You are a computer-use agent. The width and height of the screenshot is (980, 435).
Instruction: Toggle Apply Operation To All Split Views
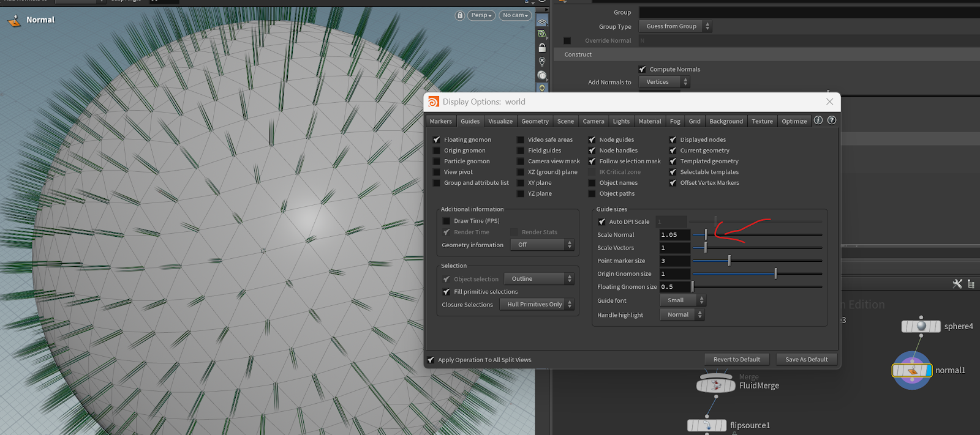point(431,360)
